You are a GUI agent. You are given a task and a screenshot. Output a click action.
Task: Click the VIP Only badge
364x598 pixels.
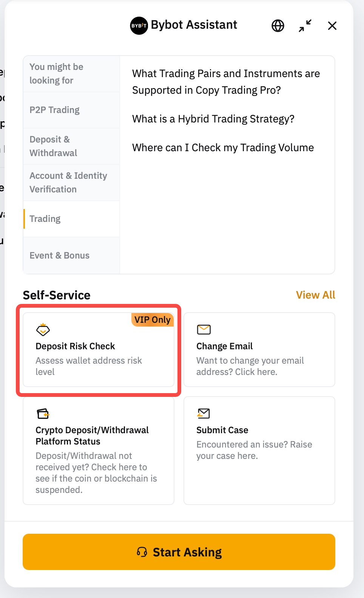(153, 320)
